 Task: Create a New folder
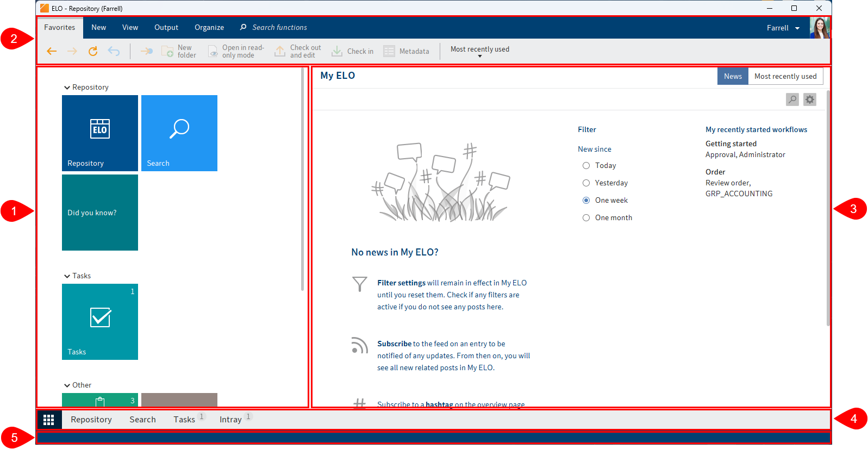(179, 51)
